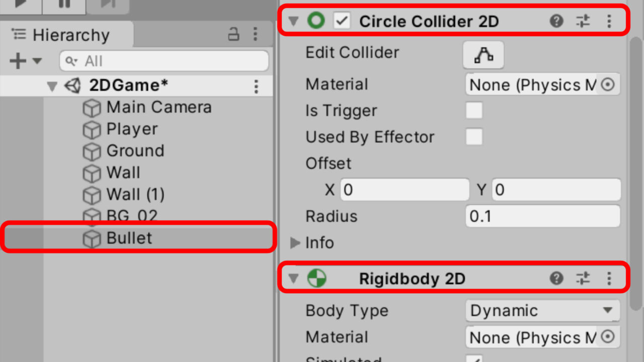The height and width of the screenshot is (362, 644).
Task: Open Rigidbody 2D preset settings icon
Action: (583, 278)
